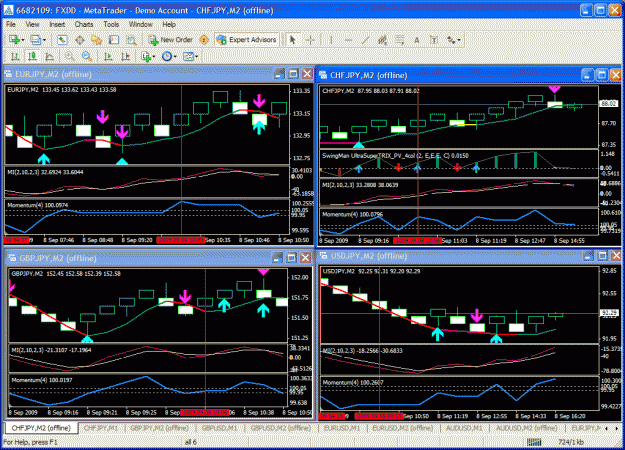Click MI(2,10,2,3) label in GBPJPY chart
Viewport: 625px width, 450px height.
[x=51, y=350]
